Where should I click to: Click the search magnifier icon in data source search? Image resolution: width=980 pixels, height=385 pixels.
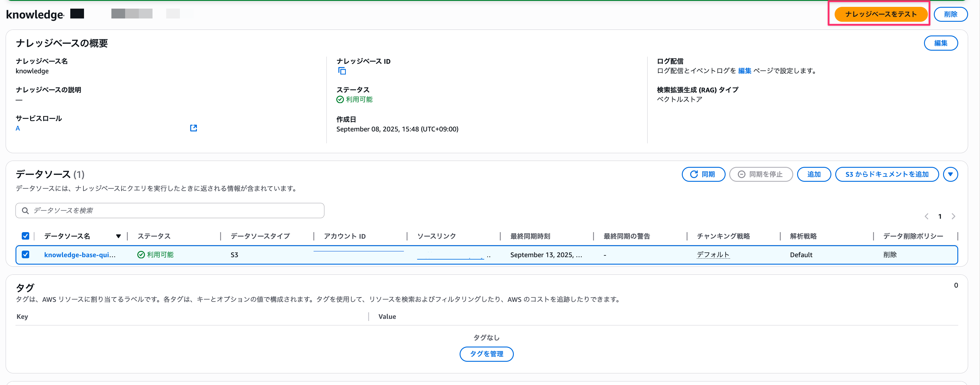click(25, 210)
